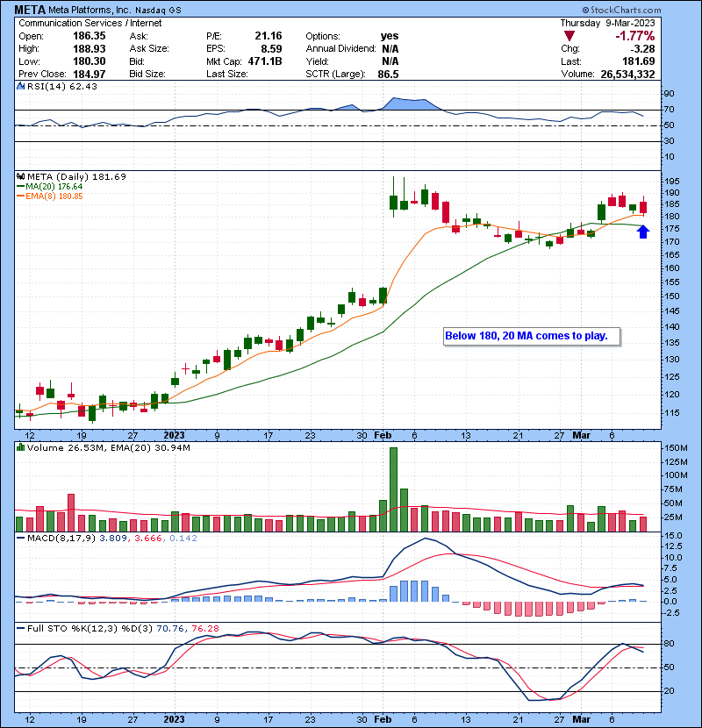
Task: Click the Last price 181.69
Action: click(638, 61)
